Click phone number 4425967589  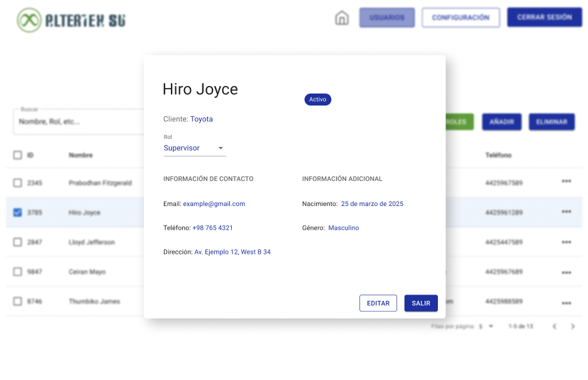pyautogui.click(x=504, y=183)
